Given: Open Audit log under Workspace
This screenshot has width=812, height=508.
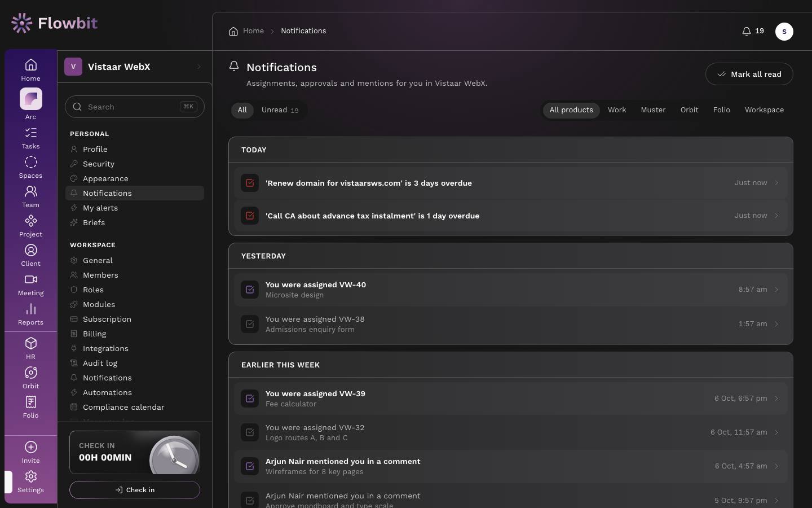Looking at the screenshot, I should pos(135,363).
